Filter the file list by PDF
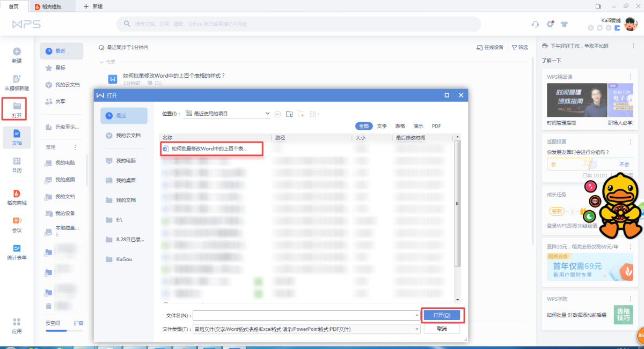 pos(436,126)
